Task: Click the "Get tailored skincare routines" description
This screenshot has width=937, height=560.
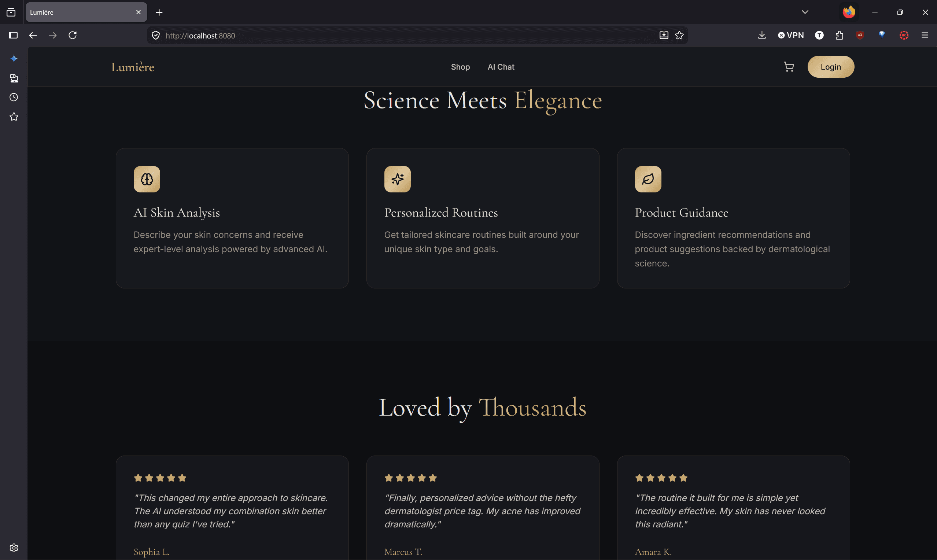Action: (482, 242)
